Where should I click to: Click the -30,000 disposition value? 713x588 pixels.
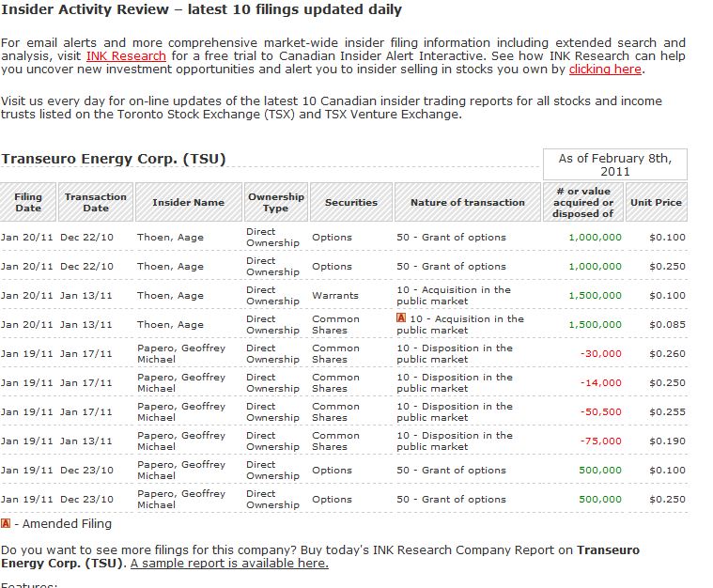[x=599, y=354]
